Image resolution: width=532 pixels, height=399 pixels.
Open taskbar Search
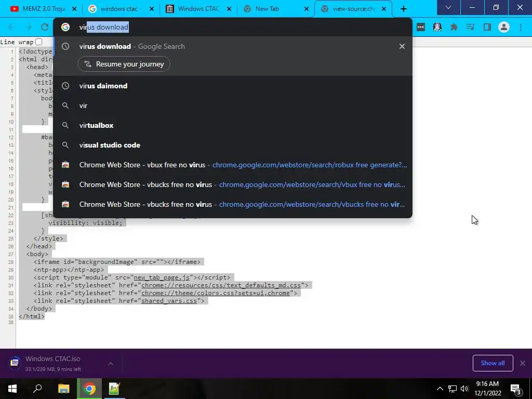37,389
